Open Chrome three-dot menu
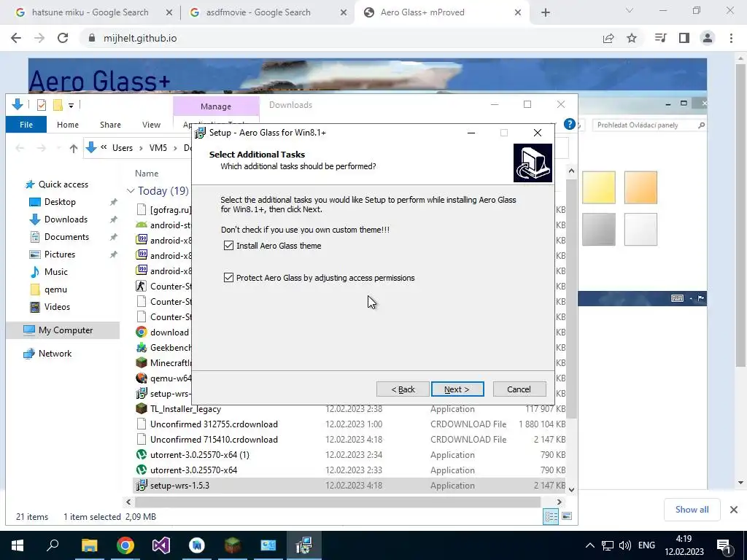 731,38
